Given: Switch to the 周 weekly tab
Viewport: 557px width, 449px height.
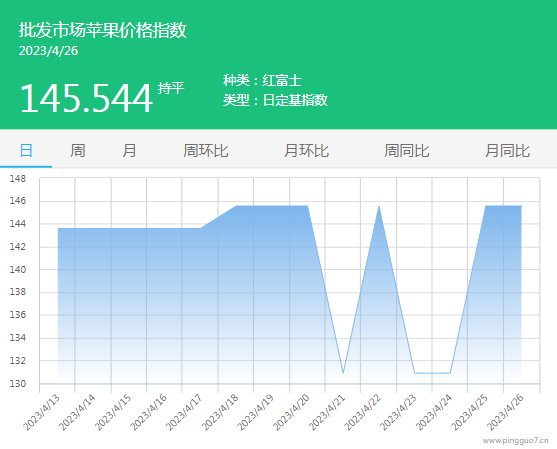Looking at the screenshot, I should coord(77,150).
